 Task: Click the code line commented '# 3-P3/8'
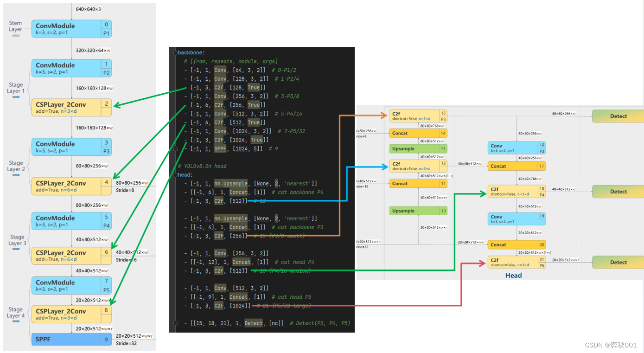click(x=241, y=96)
